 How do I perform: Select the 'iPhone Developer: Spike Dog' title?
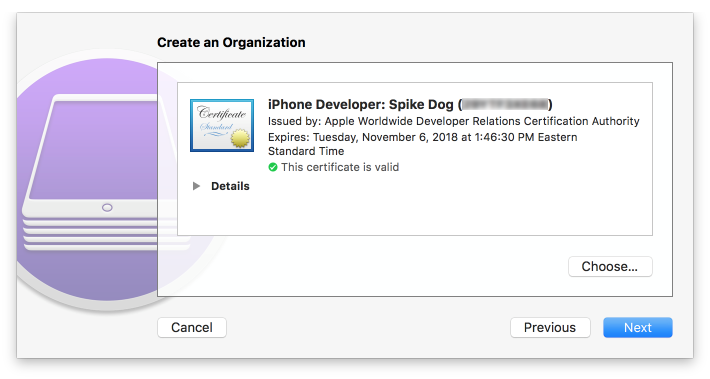pos(410,105)
